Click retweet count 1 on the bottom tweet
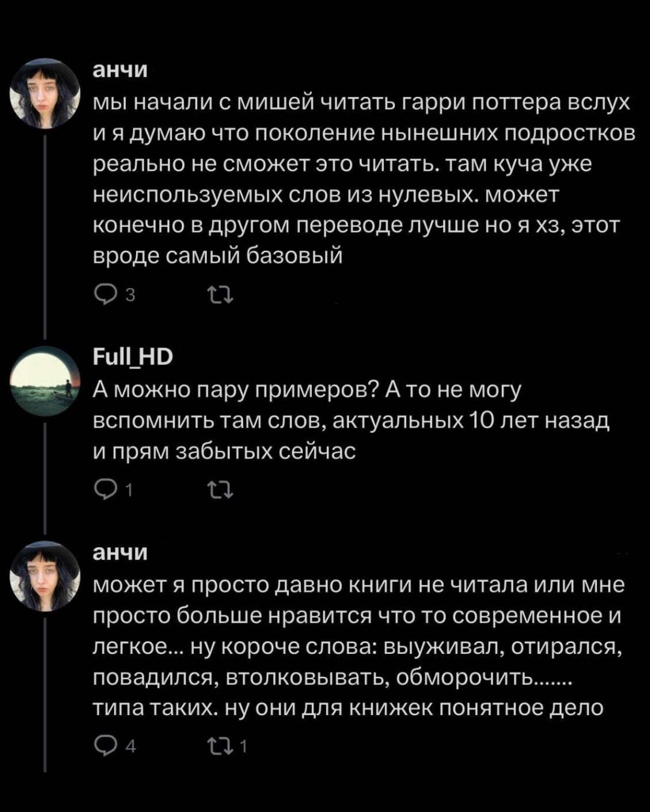Viewport: 650px width, 812px height. pos(243,747)
